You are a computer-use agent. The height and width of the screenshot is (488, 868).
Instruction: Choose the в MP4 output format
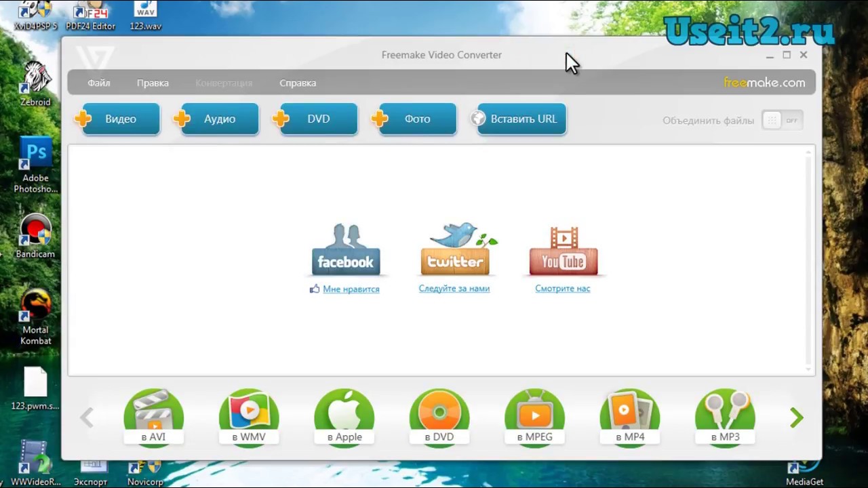click(630, 416)
